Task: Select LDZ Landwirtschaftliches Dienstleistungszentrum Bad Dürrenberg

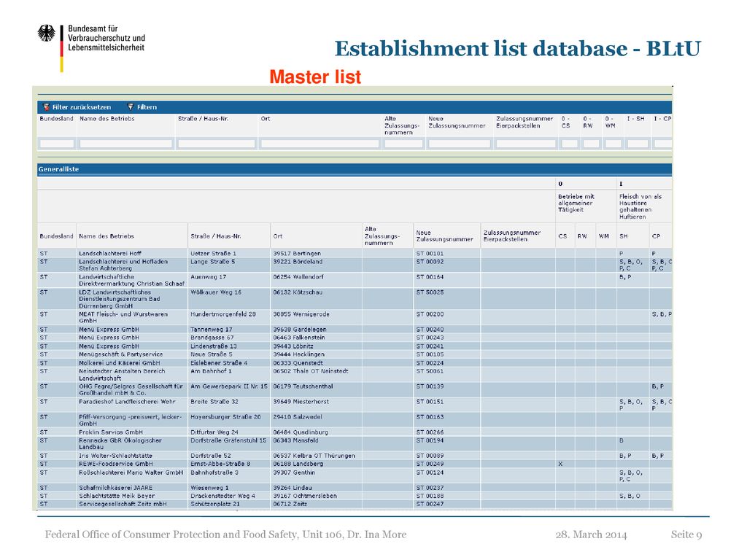Action: (355, 299)
